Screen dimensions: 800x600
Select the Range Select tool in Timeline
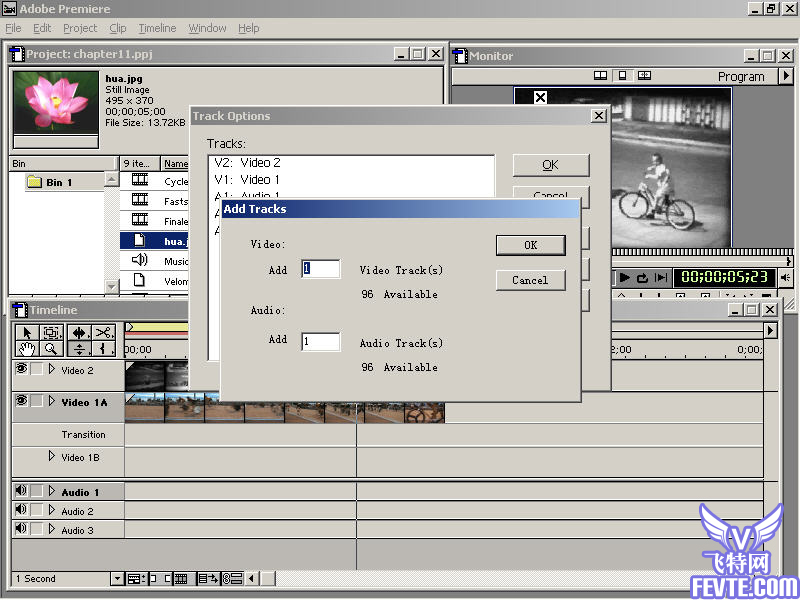pos(51,333)
